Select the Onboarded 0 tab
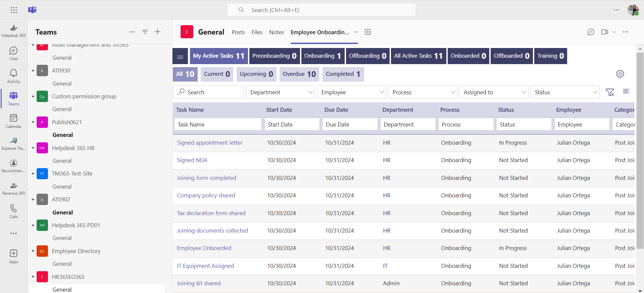 tap(468, 56)
